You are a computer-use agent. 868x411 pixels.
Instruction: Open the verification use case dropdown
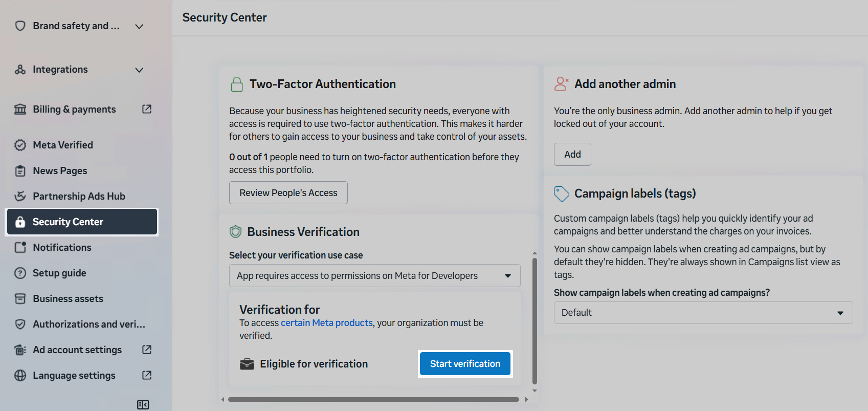[x=374, y=276]
